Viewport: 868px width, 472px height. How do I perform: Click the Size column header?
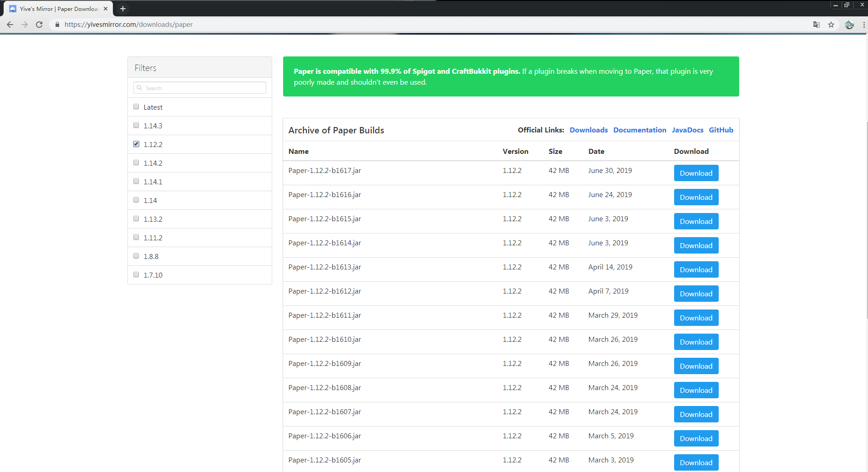click(x=555, y=152)
